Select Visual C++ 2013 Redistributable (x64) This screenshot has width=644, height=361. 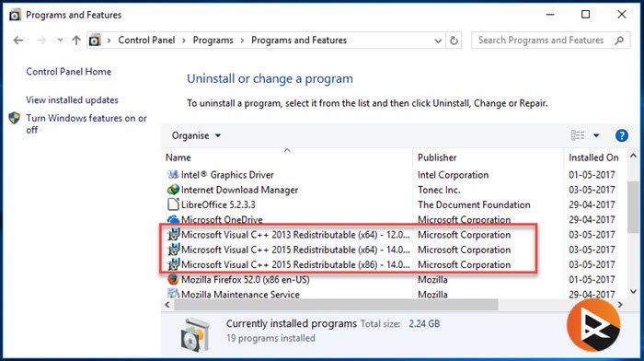click(295, 235)
